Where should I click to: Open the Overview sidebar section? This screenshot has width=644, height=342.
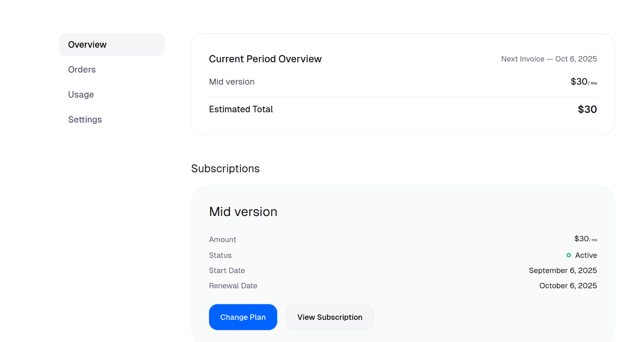coord(112,45)
